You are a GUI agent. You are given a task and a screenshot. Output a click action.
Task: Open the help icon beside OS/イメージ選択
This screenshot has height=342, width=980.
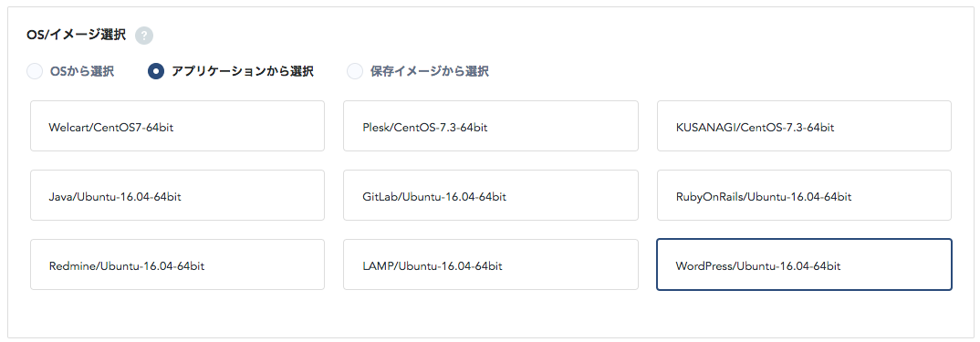[144, 36]
